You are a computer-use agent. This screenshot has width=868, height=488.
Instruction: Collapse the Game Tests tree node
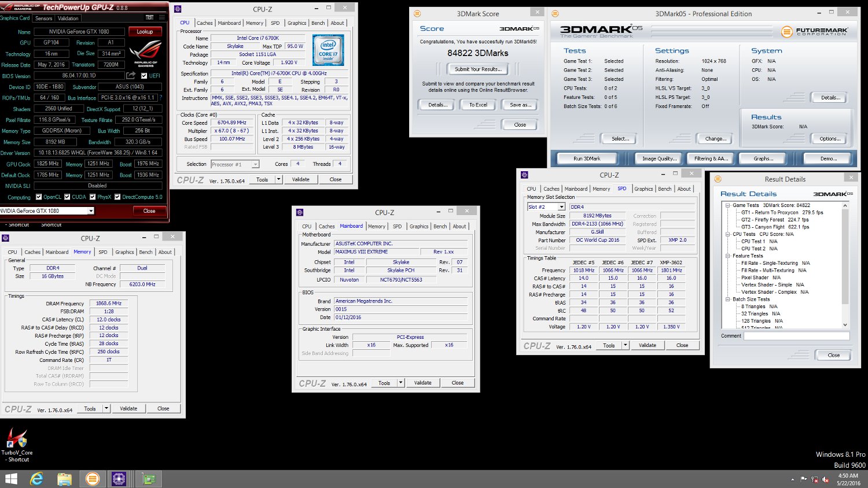click(728, 205)
